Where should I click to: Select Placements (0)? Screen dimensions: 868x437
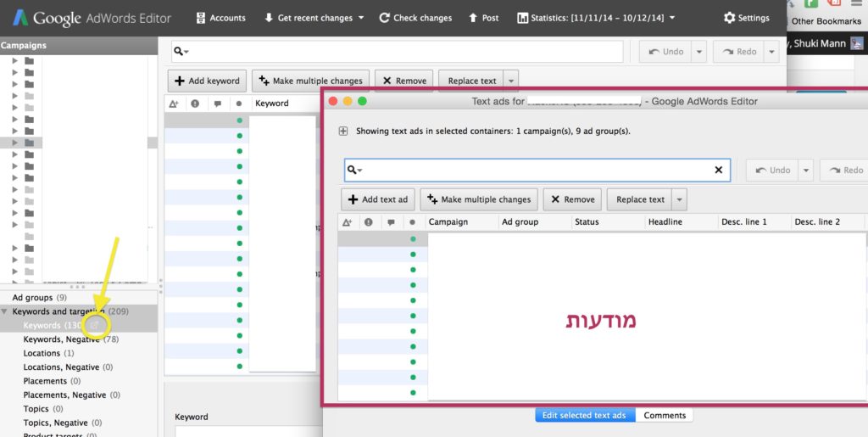click(x=52, y=381)
